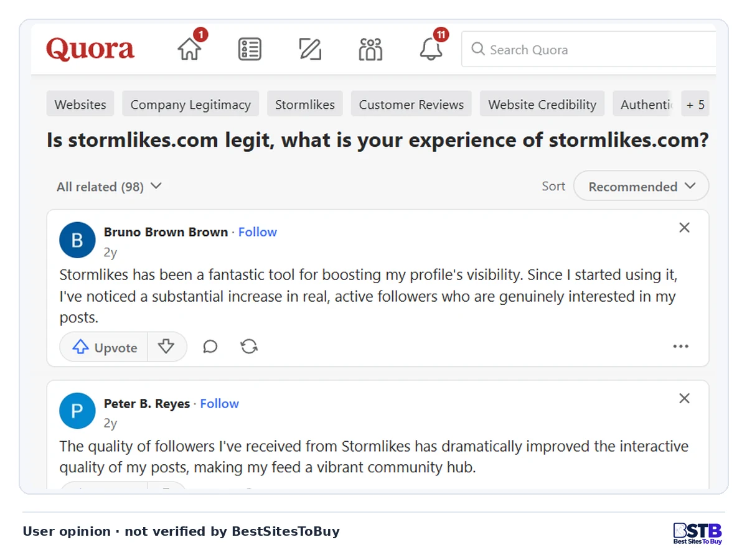This screenshot has height=560, width=747.
Task: Click the 2y timestamp on Bruno's answer
Action: (x=110, y=252)
